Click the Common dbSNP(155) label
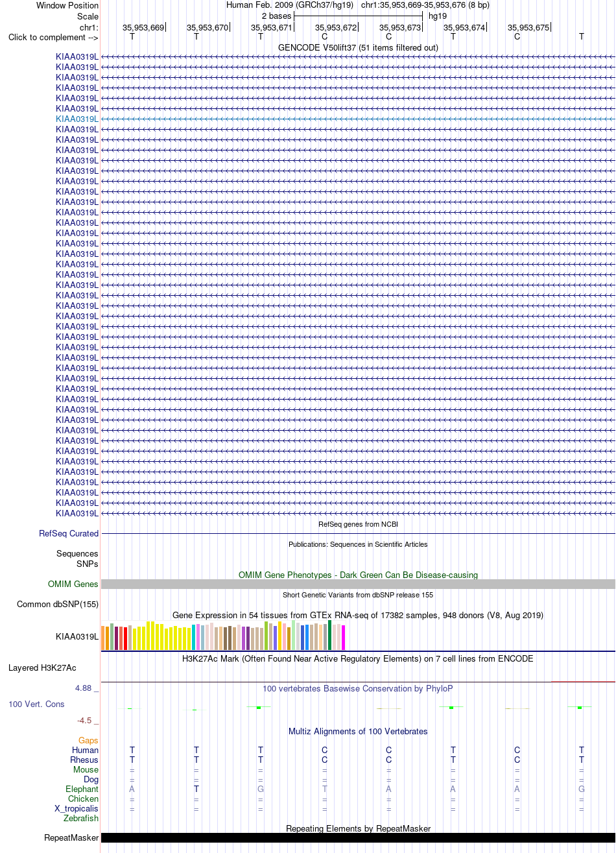 pyautogui.click(x=58, y=604)
